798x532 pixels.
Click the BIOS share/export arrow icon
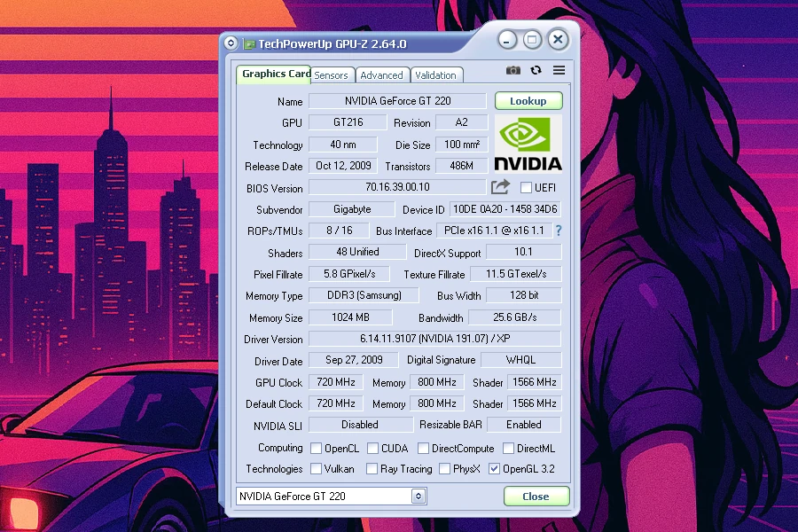click(500, 187)
